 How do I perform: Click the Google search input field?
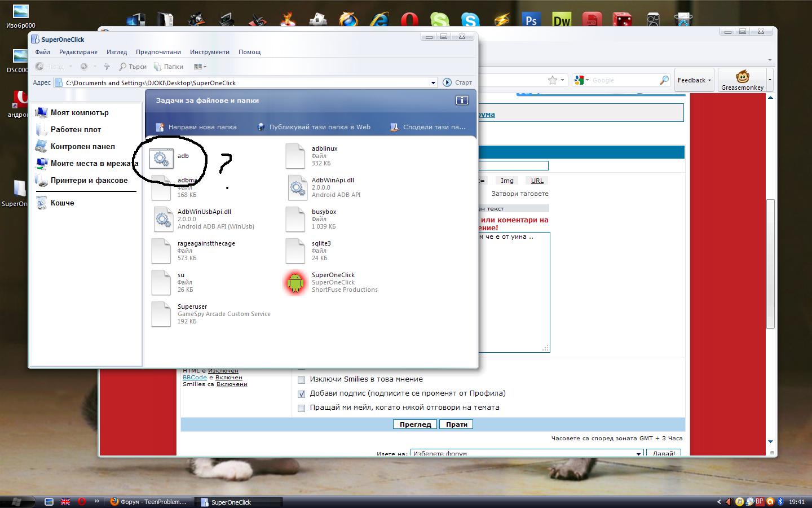[x=624, y=80]
